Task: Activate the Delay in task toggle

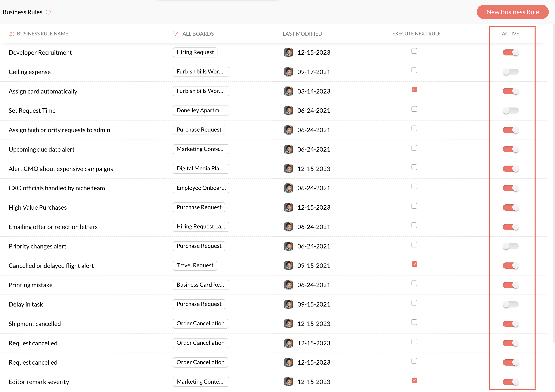Action: tap(511, 304)
